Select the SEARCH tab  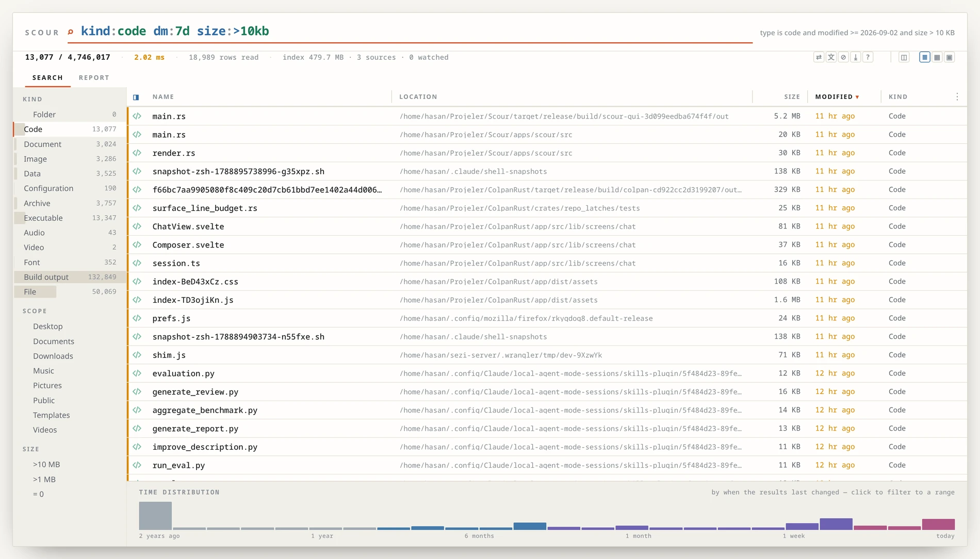[x=47, y=77]
